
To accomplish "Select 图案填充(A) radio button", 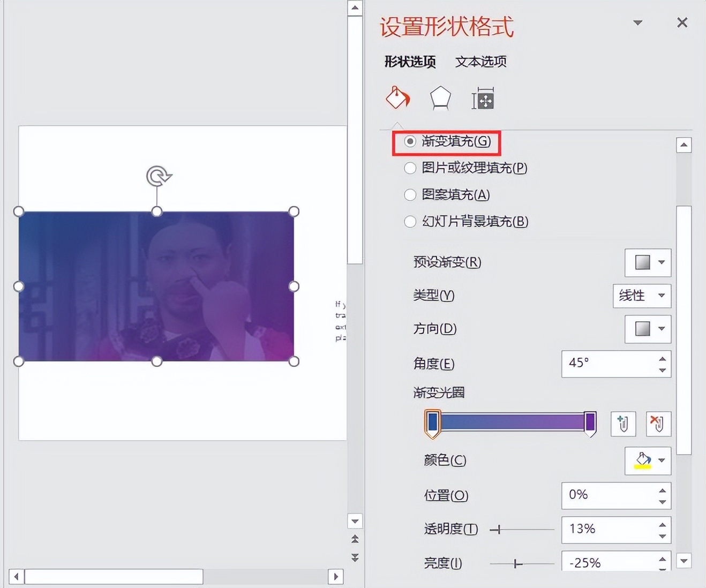I will [x=410, y=195].
